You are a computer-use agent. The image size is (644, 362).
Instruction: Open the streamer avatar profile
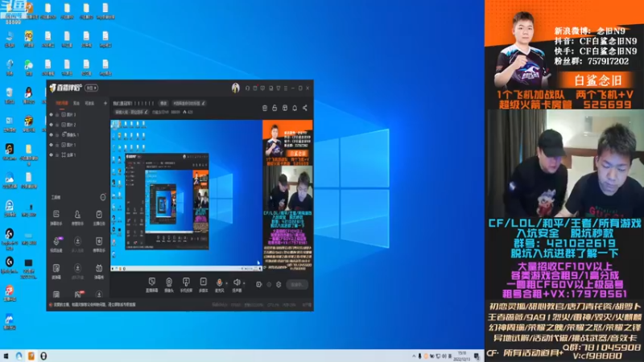click(235, 88)
